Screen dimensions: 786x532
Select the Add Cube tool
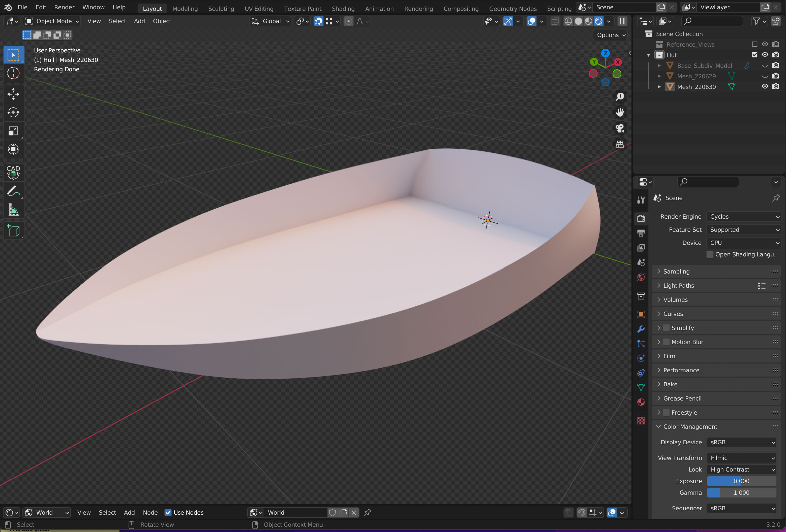click(x=13, y=231)
